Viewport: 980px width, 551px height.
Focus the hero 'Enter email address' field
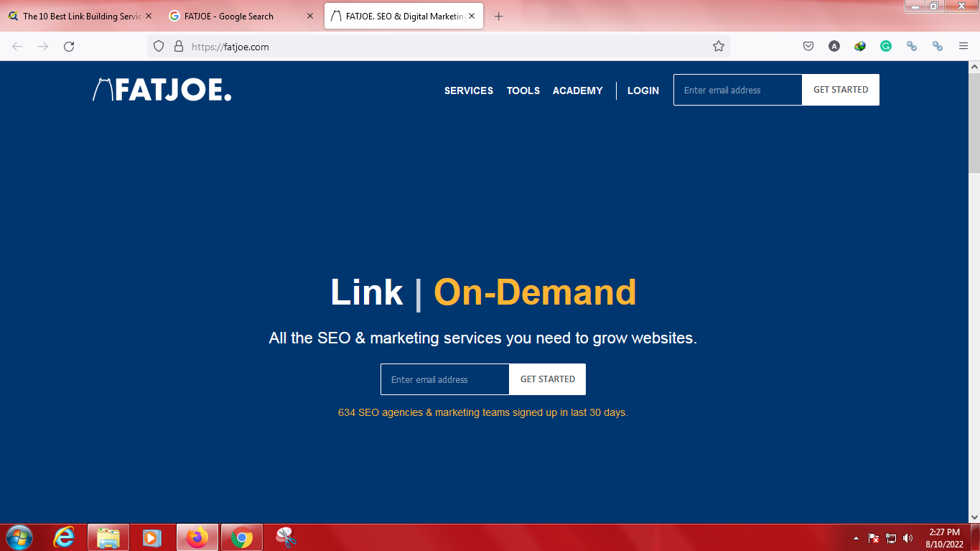pos(445,379)
